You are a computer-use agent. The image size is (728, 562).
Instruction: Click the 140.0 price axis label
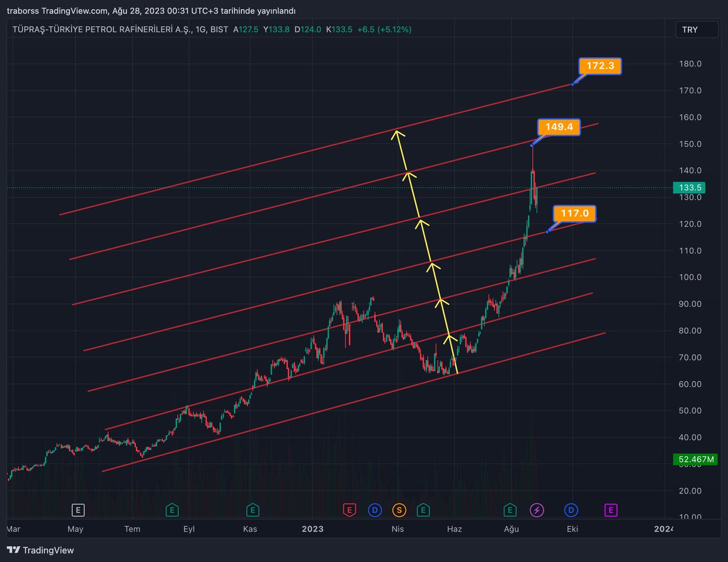pos(691,171)
